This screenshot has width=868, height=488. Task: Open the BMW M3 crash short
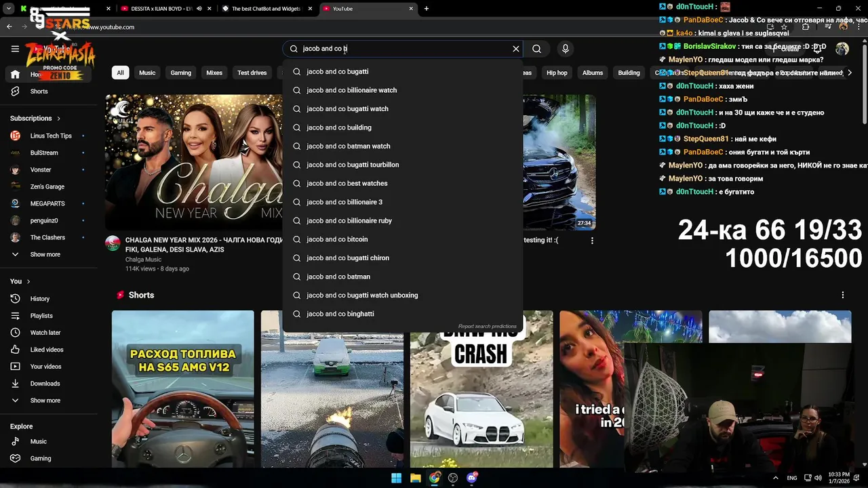[481, 389]
